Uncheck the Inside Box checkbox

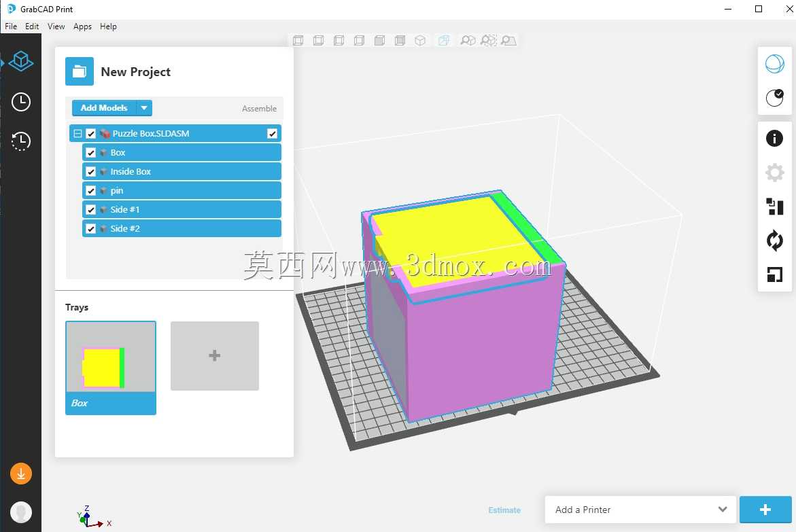pyautogui.click(x=91, y=172)
